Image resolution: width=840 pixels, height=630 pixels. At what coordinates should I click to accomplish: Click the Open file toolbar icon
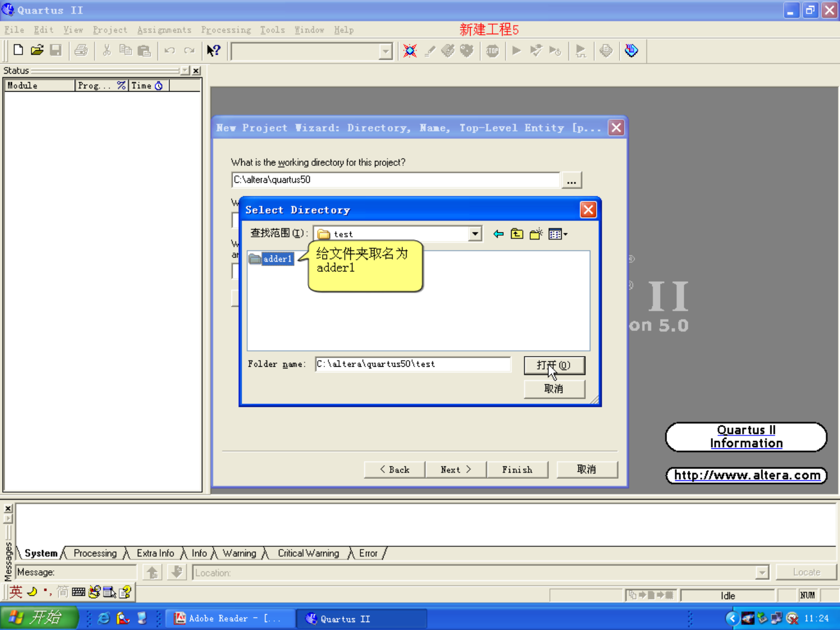tap(37, 50)
